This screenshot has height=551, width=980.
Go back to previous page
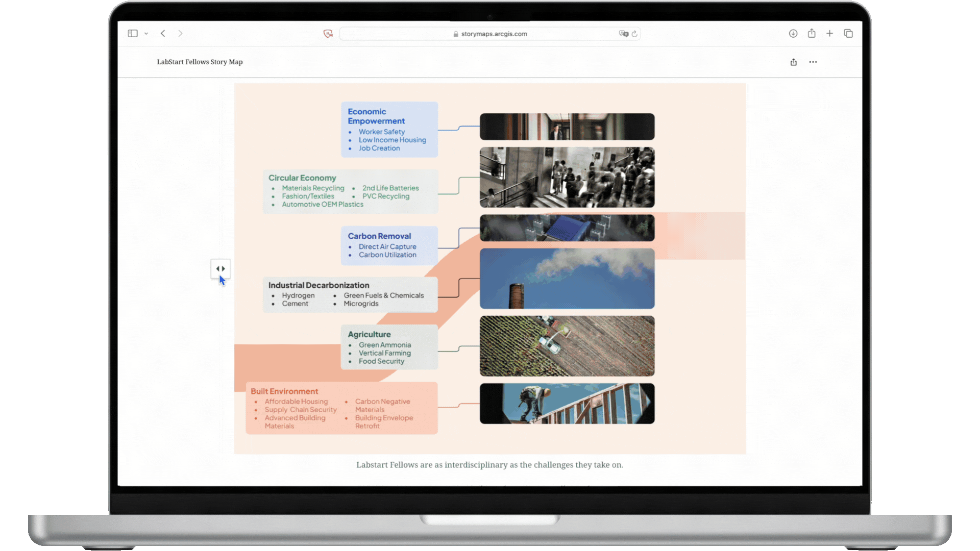[x=163, y=34]
